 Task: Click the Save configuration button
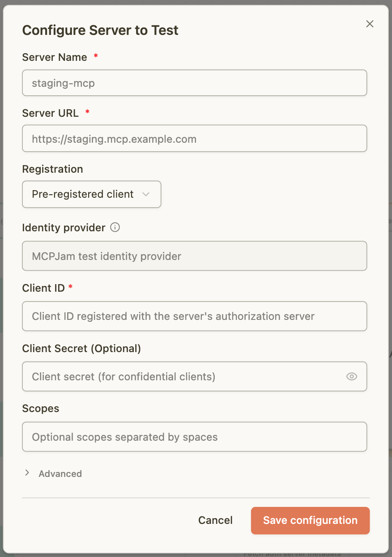[x=310, y=520]
